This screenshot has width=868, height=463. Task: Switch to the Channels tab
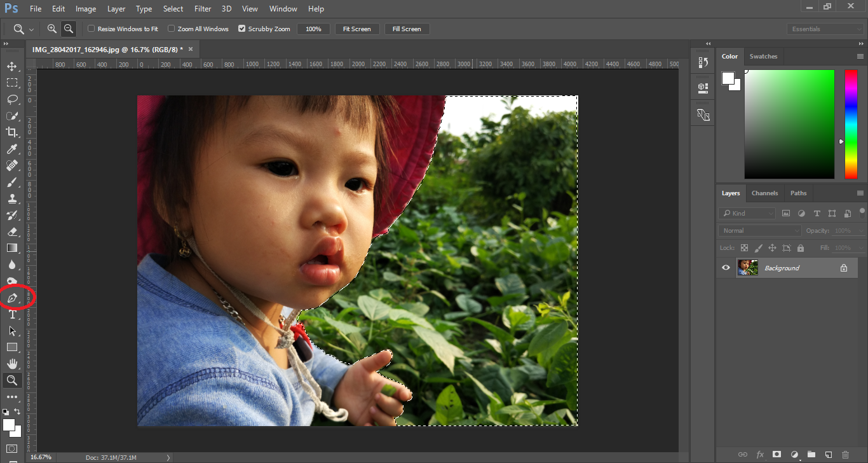[764, 193]
